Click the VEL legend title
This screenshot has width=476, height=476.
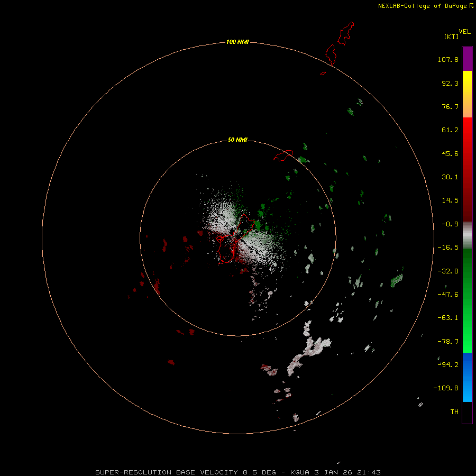(x=464, y=32)
